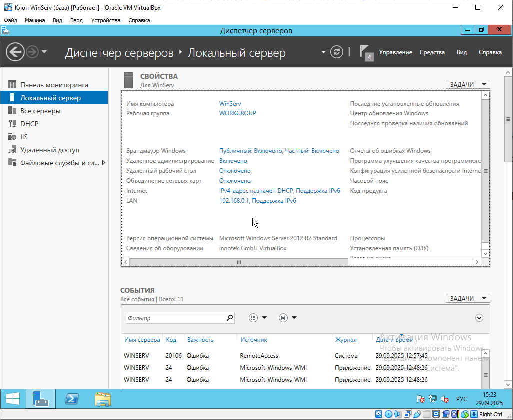Open the notifications flag icon
The image size is (513, 420).
(x=366, y=52)
